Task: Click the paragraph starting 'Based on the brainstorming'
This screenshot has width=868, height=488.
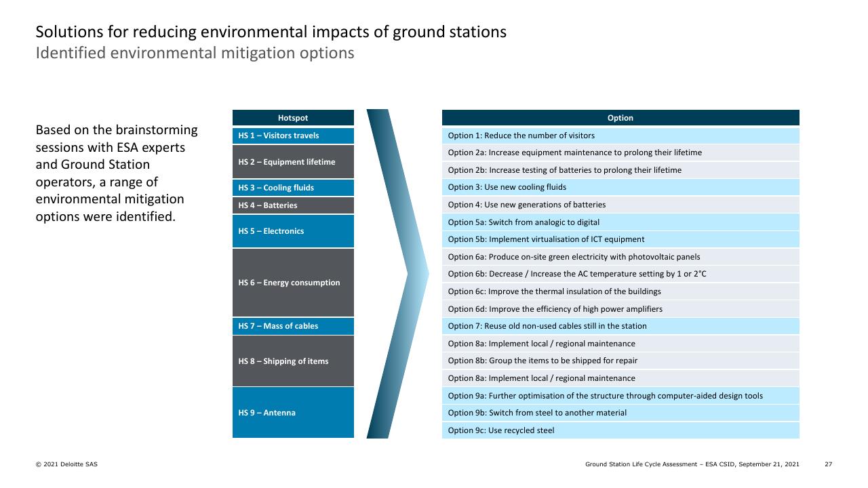Action: tap(117, 173)
